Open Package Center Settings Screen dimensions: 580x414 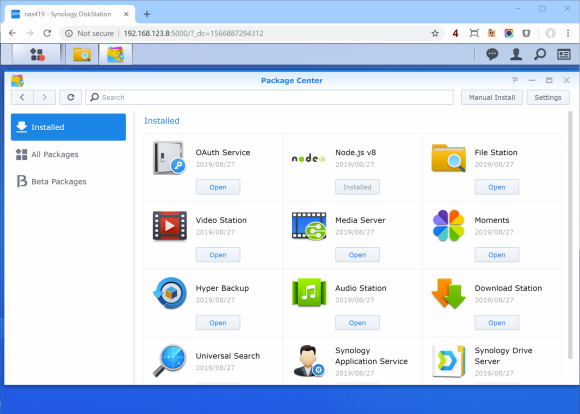548,97
